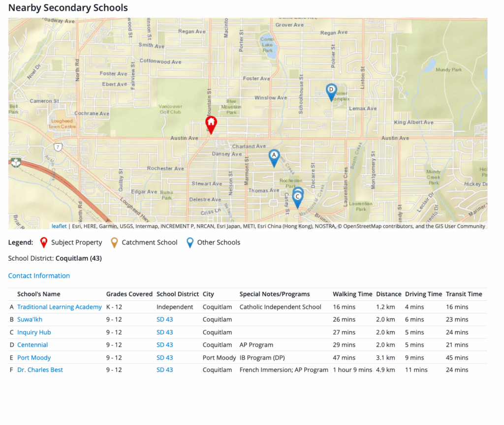The image size is (504, 425).
Task: Select map marker D near Poirier St
Action: (x=331, y=92)
